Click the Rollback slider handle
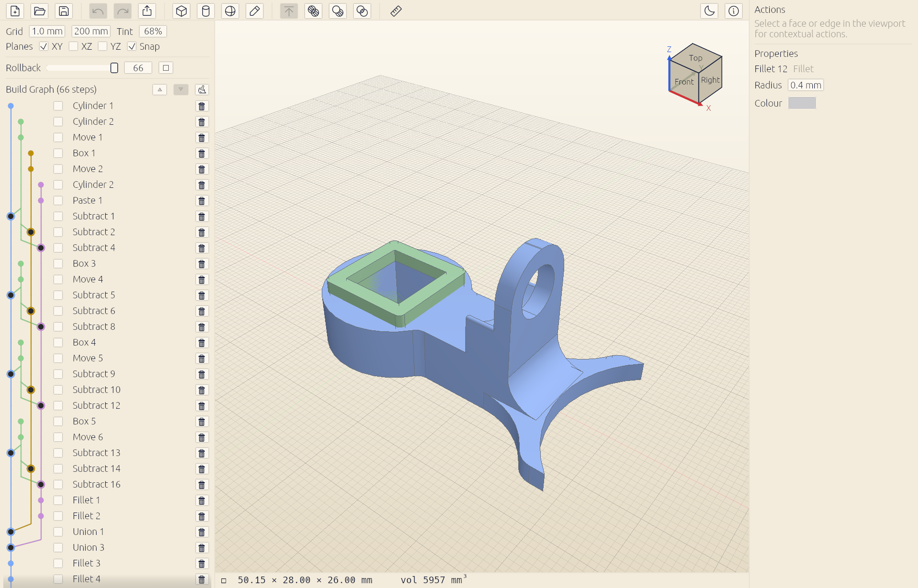This screenshot has width=918, height=588. click(114, 68)
